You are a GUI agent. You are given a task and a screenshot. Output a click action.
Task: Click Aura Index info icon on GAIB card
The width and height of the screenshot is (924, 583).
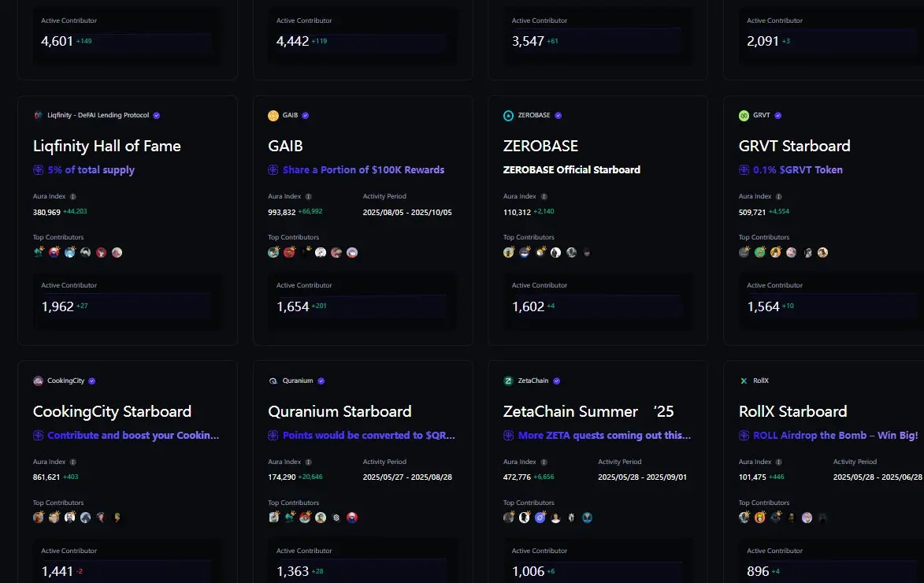coord(308,196)
